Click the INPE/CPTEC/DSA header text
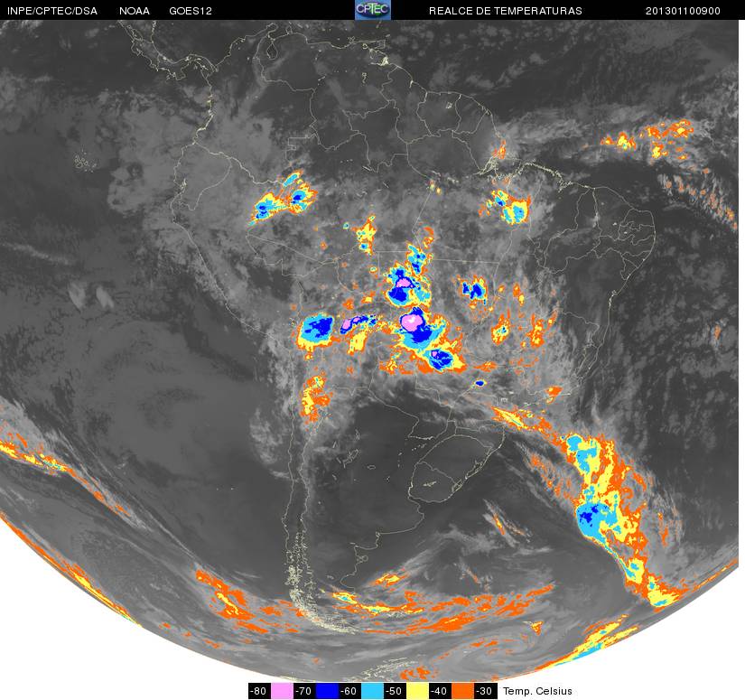Screen dimensions: 745x700 point(52,11)
